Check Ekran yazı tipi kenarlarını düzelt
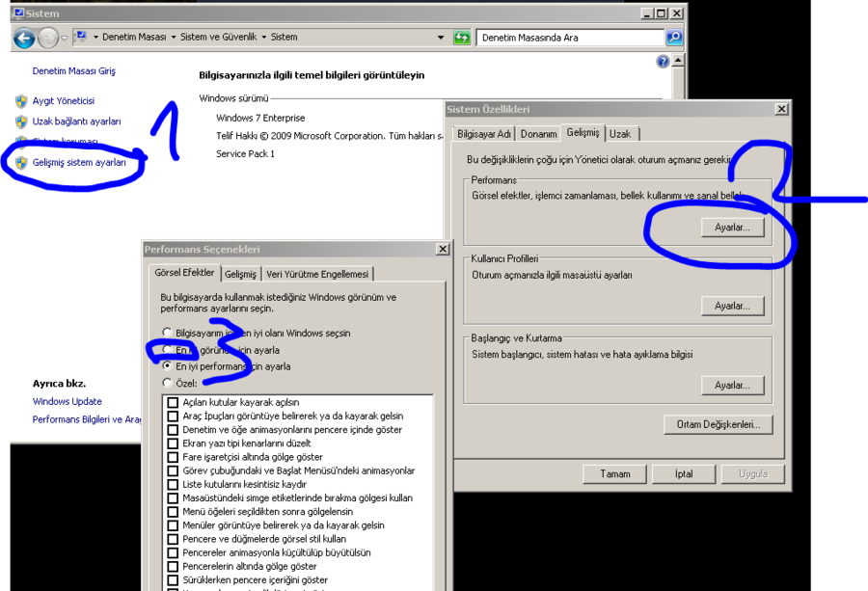The width and height of the screenshot is (868, 591). 173,443
